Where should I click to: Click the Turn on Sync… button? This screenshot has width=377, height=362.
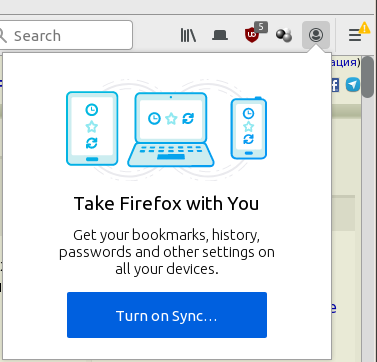tap(167, 315)
